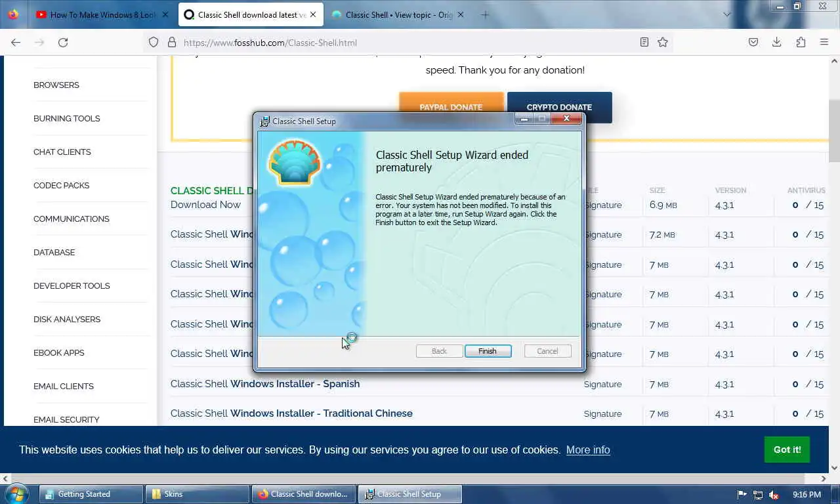Switch to Classic Shell View topic tab
Screen dimensions: 840x504
click(x=399, y=14)
